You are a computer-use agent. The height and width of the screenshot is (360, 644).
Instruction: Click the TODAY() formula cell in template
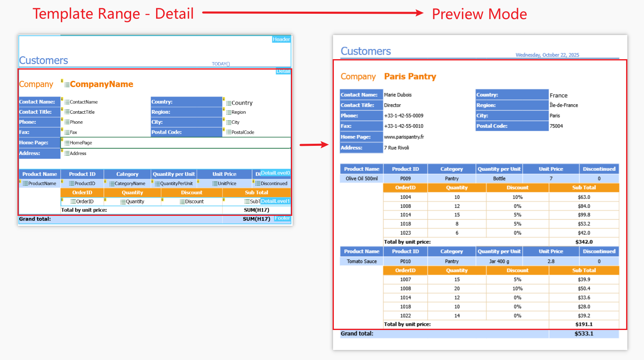(x=221, y=64)
